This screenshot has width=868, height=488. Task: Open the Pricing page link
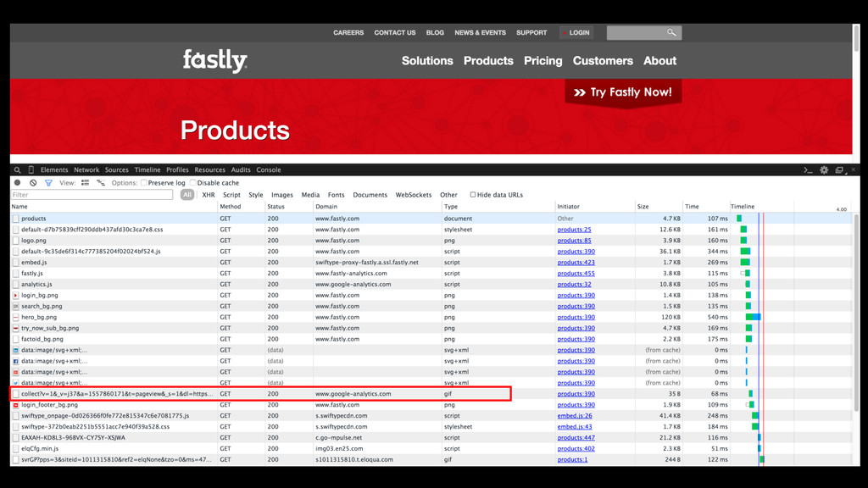543,61
